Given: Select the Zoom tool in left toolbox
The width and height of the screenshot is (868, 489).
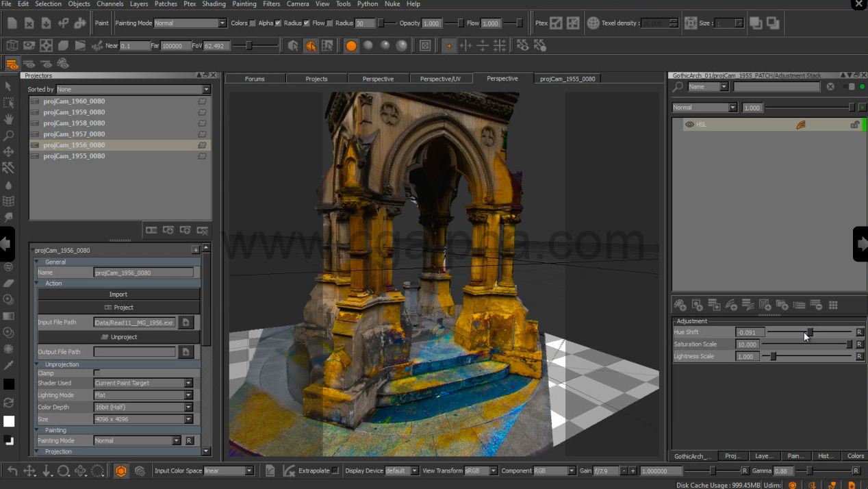Looking at the screenshot, I should coord(9,136).
